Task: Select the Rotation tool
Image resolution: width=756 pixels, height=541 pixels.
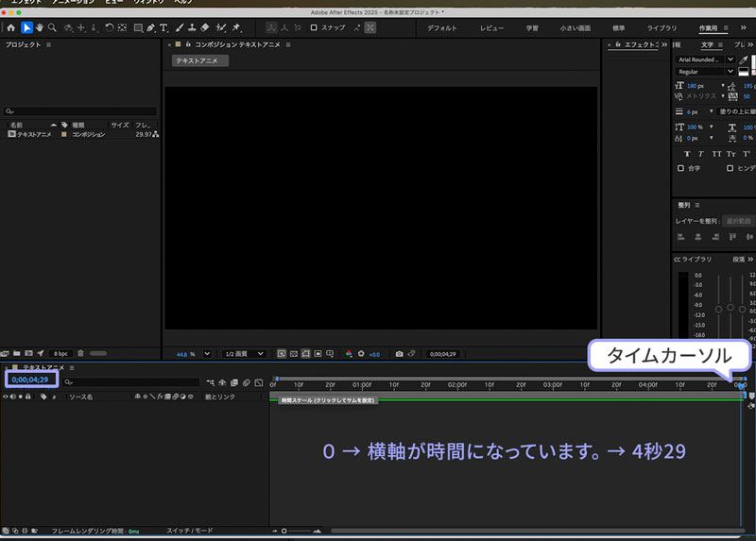Action: pyautogui.click(x=110, y=28)
